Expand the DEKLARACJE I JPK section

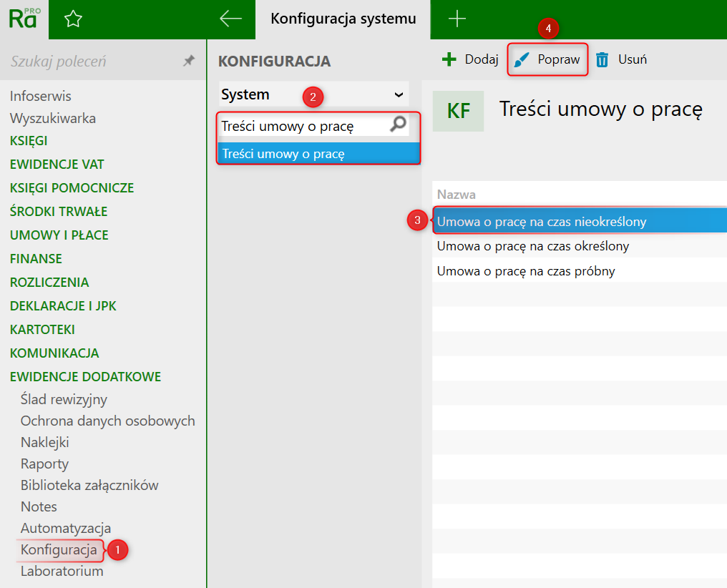pos(63,306)
